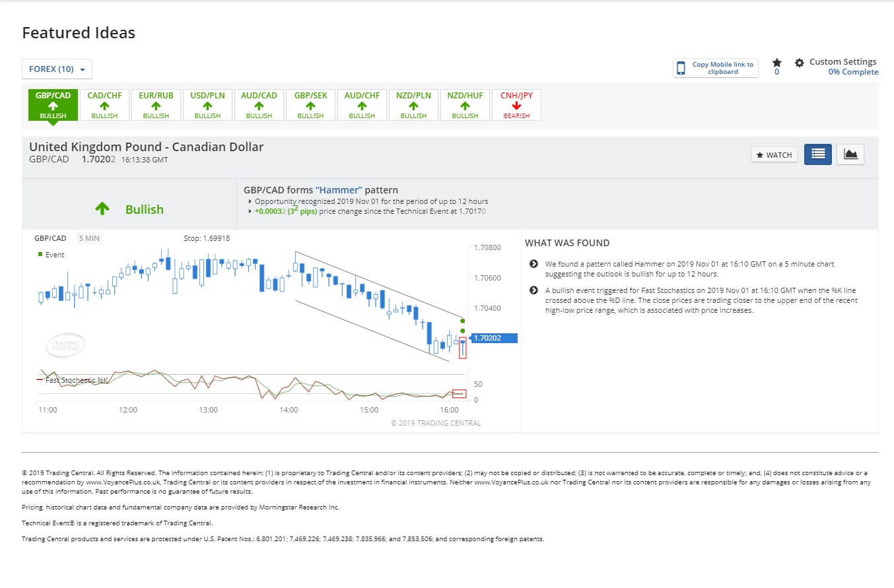Click the star favorites icon

(776, 62)
